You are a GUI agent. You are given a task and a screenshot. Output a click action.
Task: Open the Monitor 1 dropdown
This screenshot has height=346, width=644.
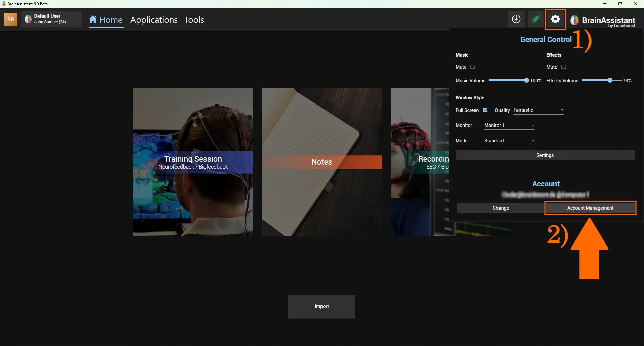coord(509,125)
